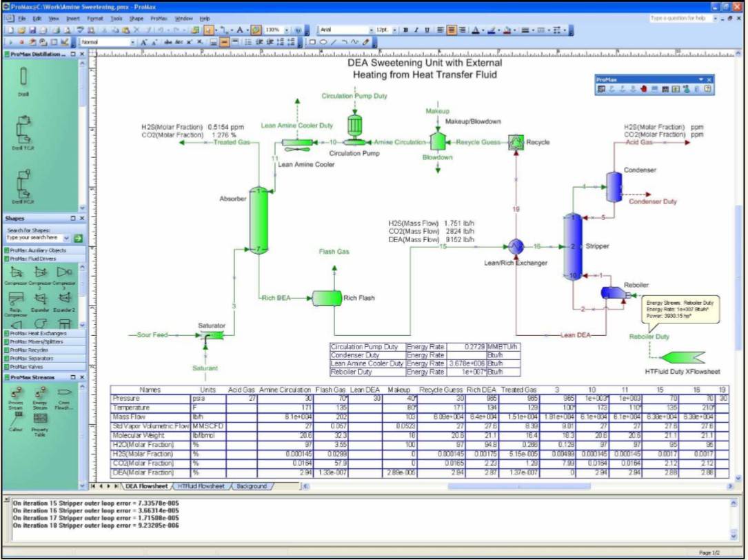Toggle the highlighted pointer tool button

[x=208, y=30]
